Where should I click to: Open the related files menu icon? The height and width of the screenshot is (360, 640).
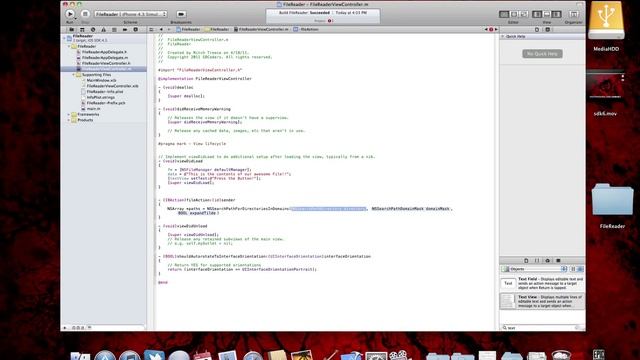[x=151, y=29]
